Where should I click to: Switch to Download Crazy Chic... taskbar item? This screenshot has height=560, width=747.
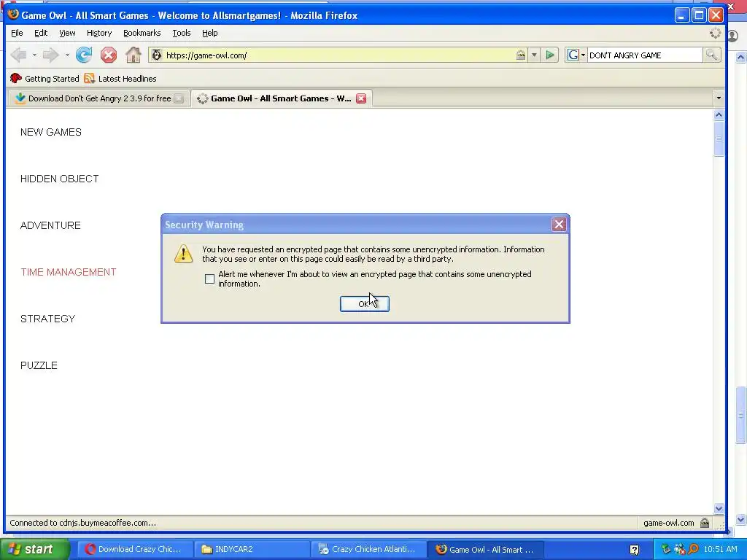pyautogui.click(x=134, y=550)
